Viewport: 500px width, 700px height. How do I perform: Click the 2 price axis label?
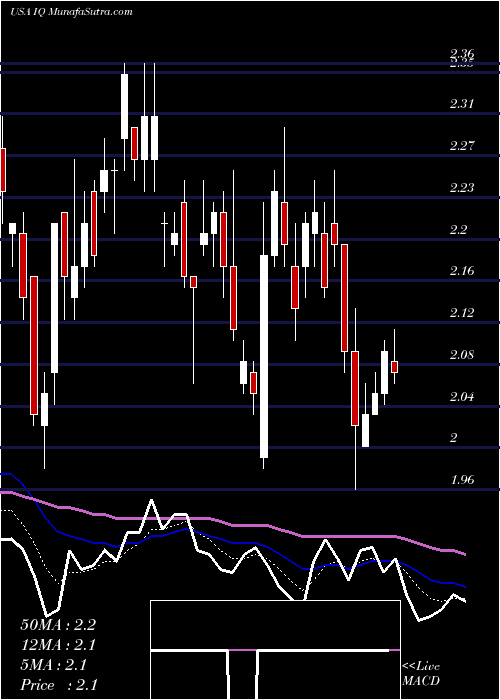tap(454, 438)
